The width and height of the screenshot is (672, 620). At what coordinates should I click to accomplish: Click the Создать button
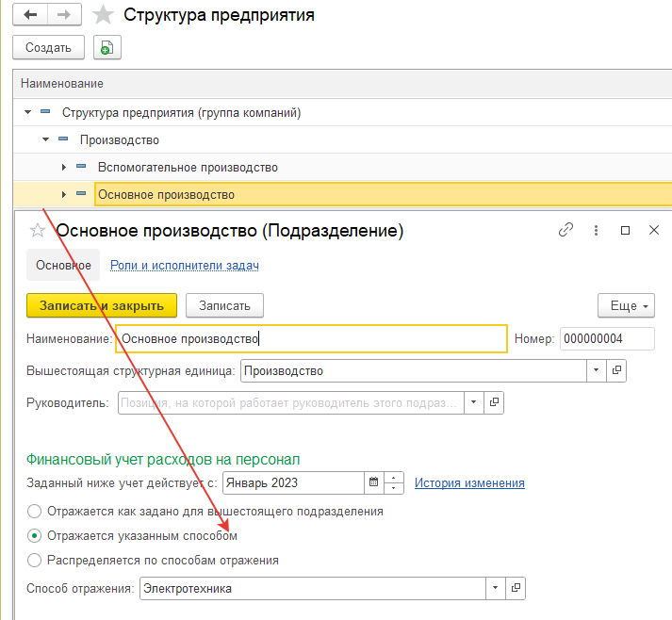(48, 47)
